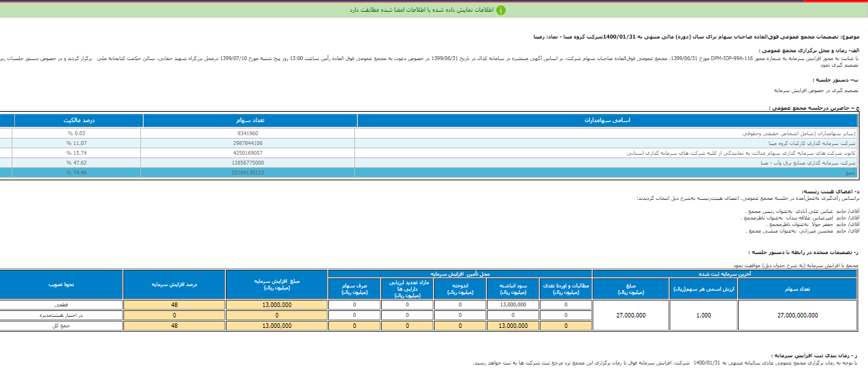The image size is (868, 373).
Task: Select the total shares cell 20104130123
Action: pyautogui.click(x=249, y=172)
